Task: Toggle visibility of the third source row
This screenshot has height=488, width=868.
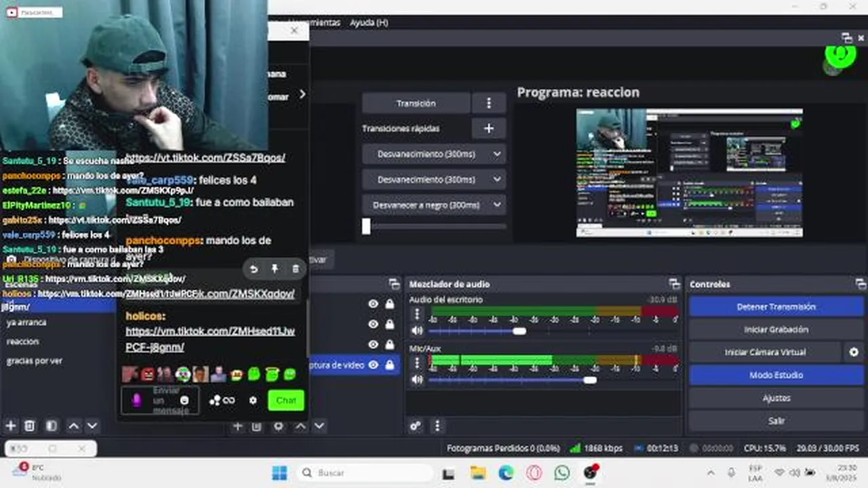Action: pos(373,344)
